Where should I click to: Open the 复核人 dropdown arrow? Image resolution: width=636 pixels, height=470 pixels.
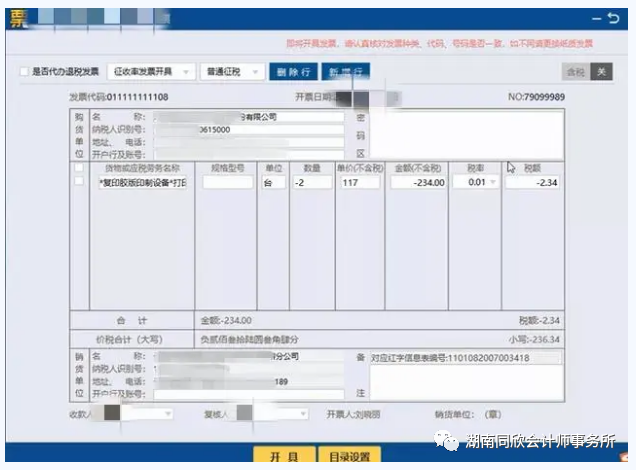(303, 414)
